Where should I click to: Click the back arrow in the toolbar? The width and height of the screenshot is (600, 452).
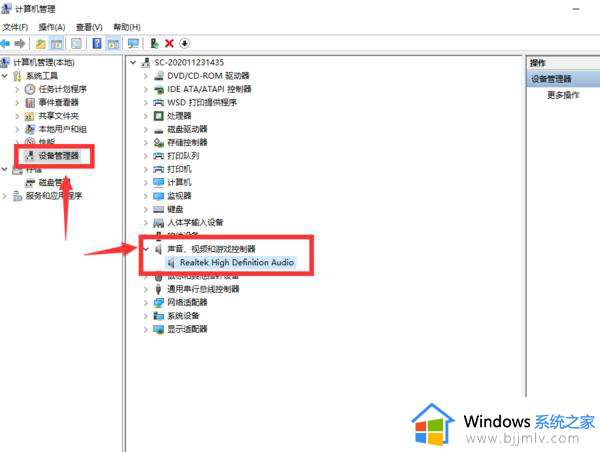pos(6,43)
